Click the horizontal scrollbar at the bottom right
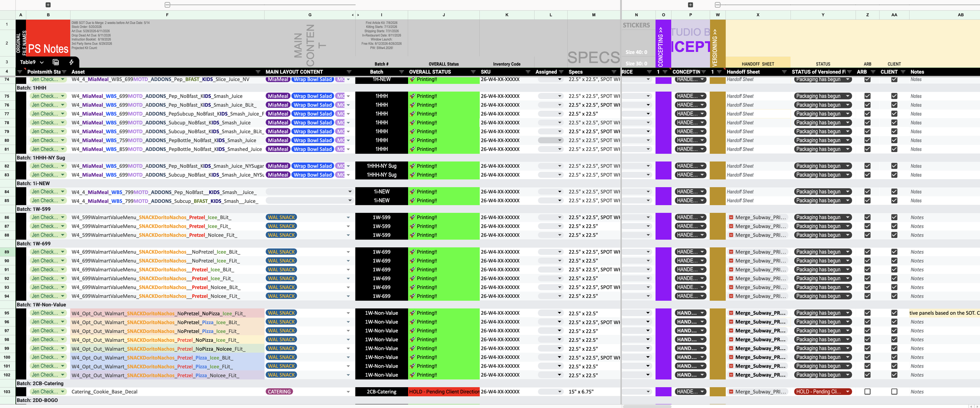Screen dimensions: 980x408 pos(647,406)
